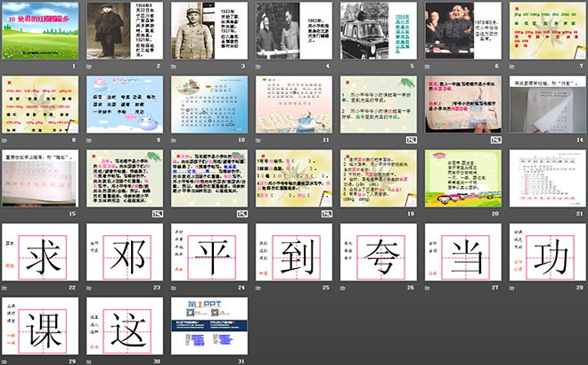This screenshot has height=365, width=588.
Task: Click the animation star icon under slide 10
Action: tap(173, 140)
